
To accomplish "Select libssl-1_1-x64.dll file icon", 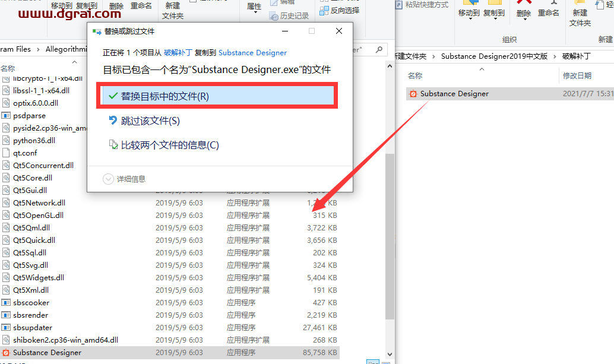I will click(6, 90).
